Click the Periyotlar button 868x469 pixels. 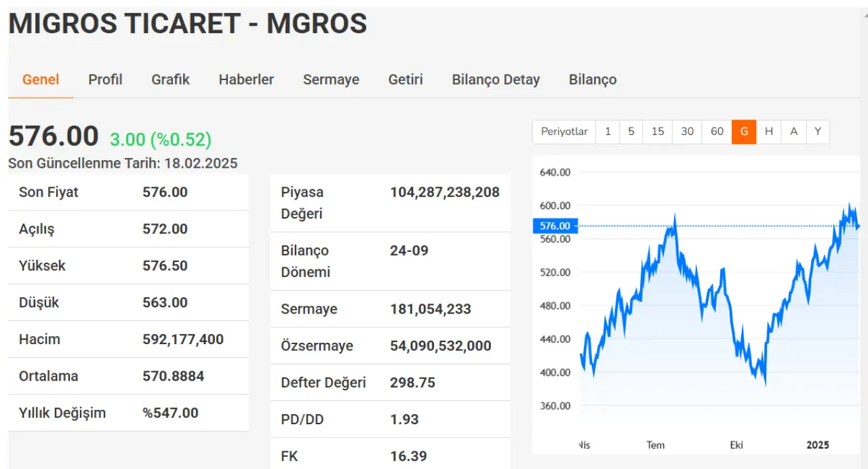pyautogui.click(x=564, y=132)
